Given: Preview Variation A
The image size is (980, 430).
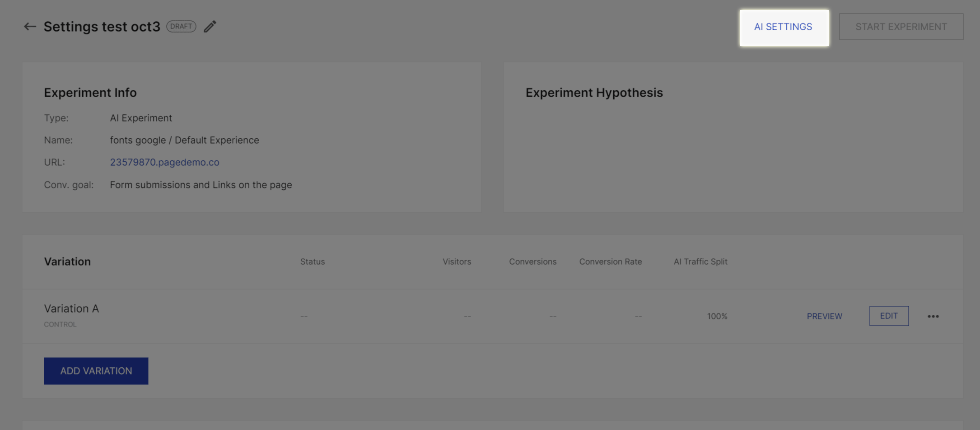Looking at the screenshot, I should click(x=824, y=316).
